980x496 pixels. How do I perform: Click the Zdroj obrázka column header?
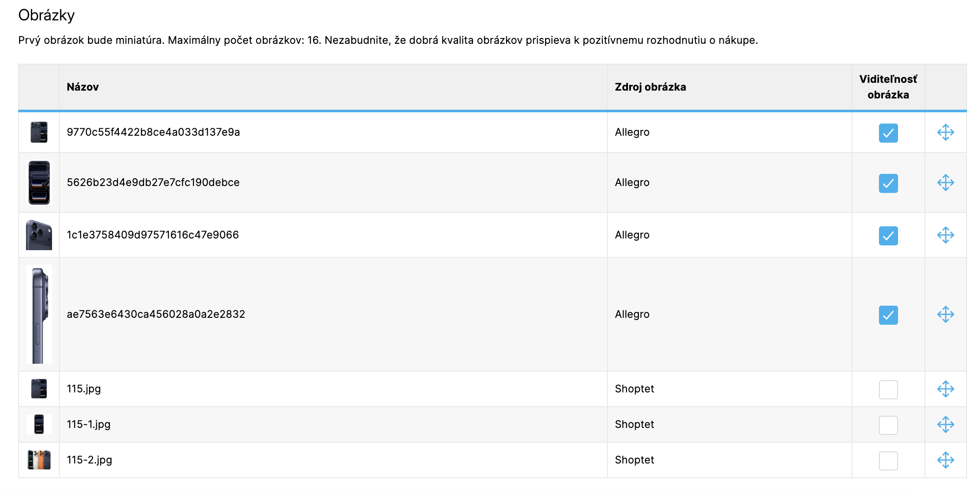click(x=650, y=87)
